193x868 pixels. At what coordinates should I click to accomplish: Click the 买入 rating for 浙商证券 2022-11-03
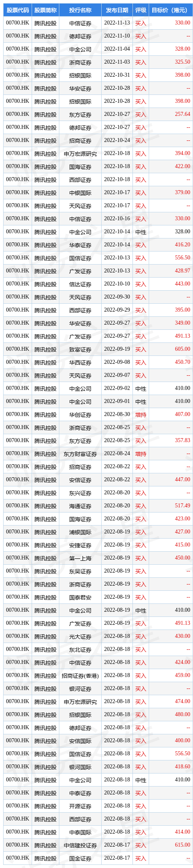140,62
